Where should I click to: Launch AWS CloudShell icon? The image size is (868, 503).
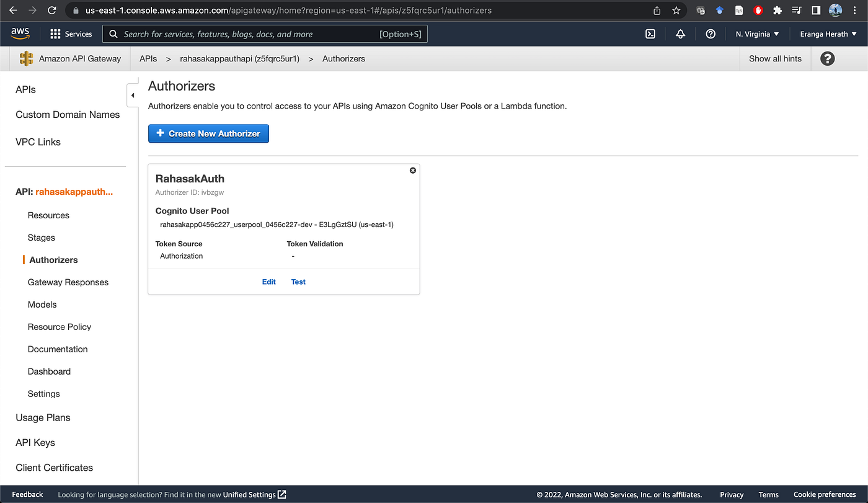(x=650, y=34)
